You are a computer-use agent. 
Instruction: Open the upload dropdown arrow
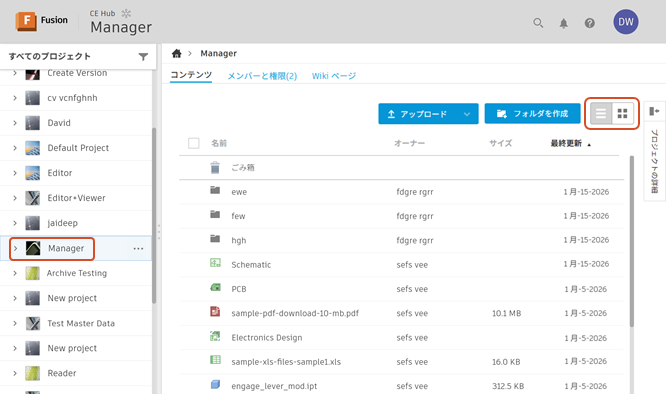(467, 114)
